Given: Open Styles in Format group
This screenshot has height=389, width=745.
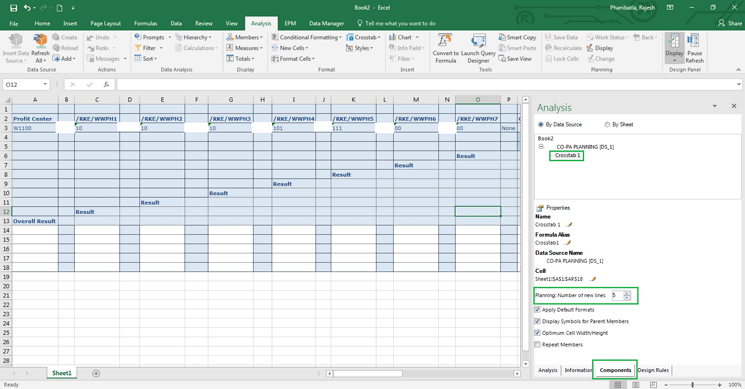Looking at the screenshot, I should (359, 48).
